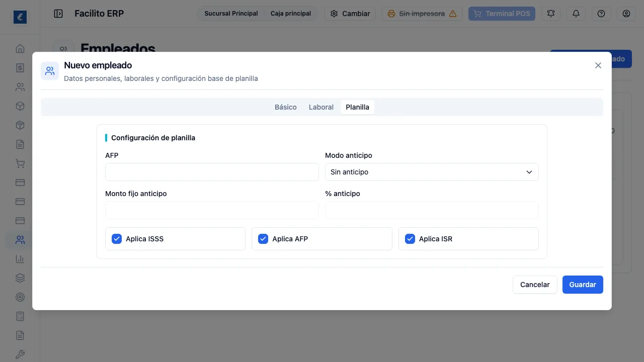
Task: Open the Terminal POS button
Action: click(x=502, y=14)
